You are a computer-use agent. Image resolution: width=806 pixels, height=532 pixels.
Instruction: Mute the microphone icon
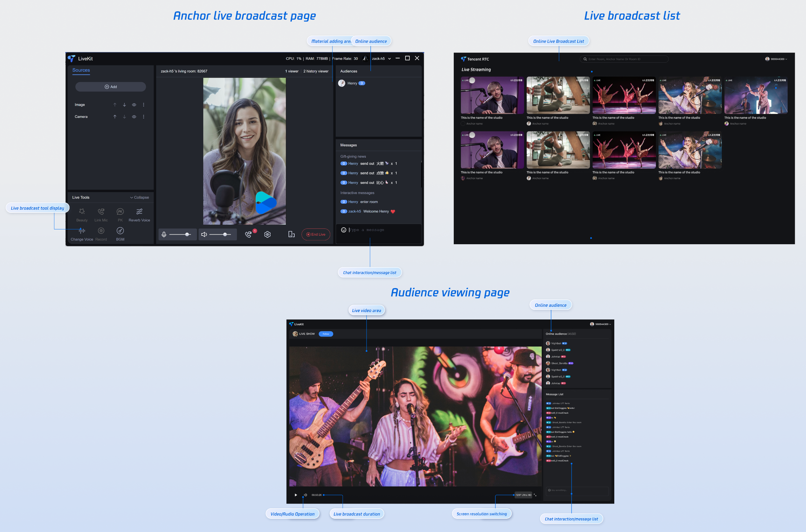tap(164, 235)
